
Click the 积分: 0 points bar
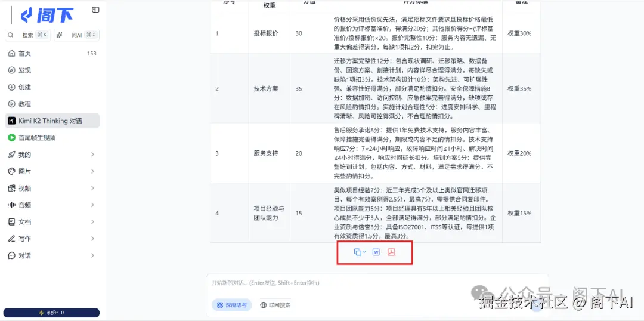pos(51,313)
